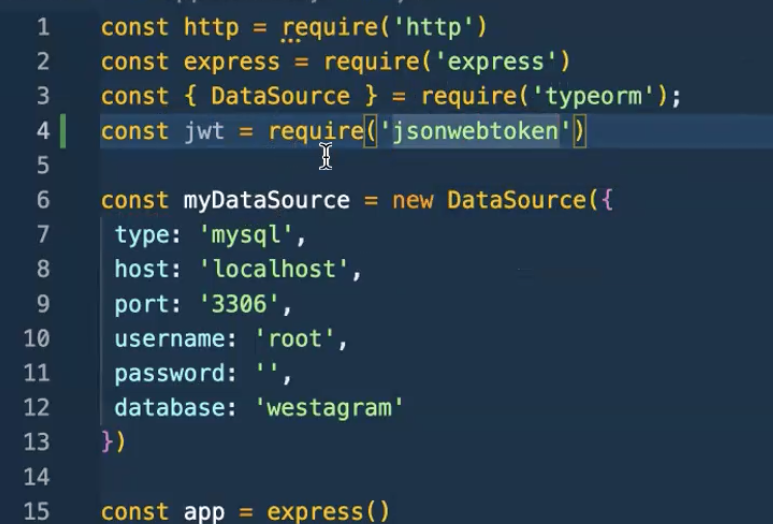Click the 'username' property key

(170, 339)
